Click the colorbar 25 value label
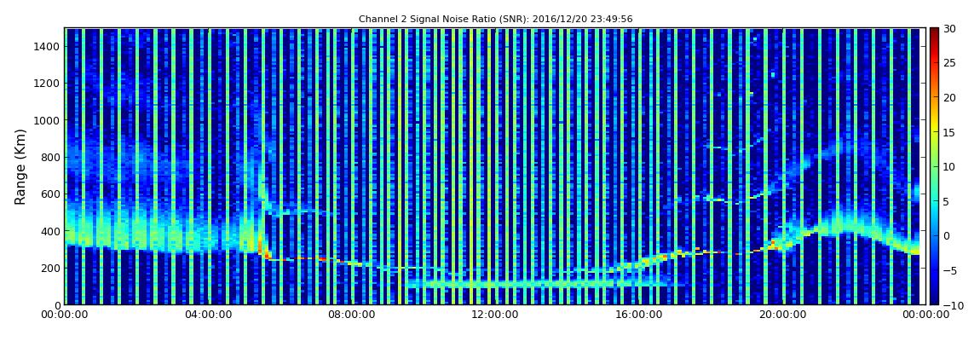Screen dimensions: 980x347 949,63
